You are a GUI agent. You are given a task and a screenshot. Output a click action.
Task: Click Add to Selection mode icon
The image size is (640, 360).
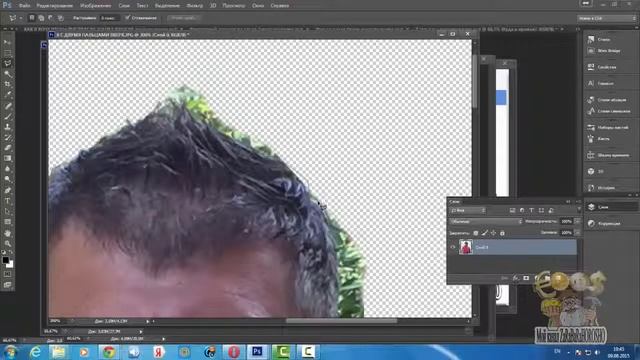41,18
